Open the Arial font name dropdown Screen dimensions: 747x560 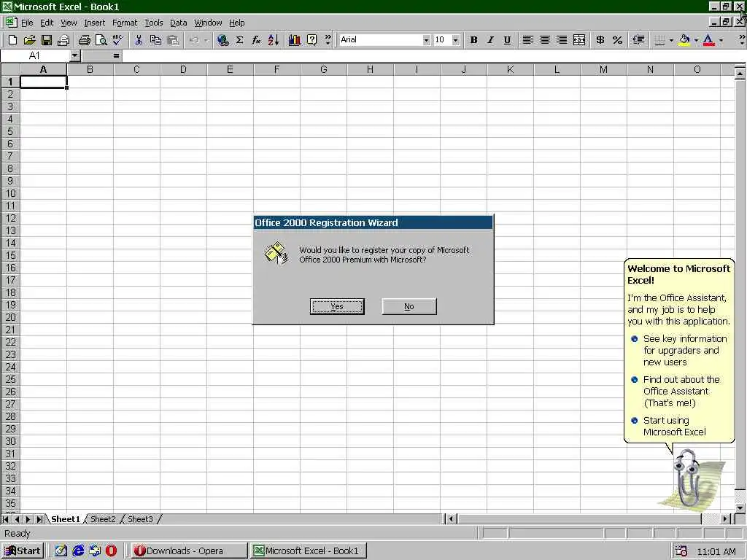pyautogui.click(x=426, y=40)
